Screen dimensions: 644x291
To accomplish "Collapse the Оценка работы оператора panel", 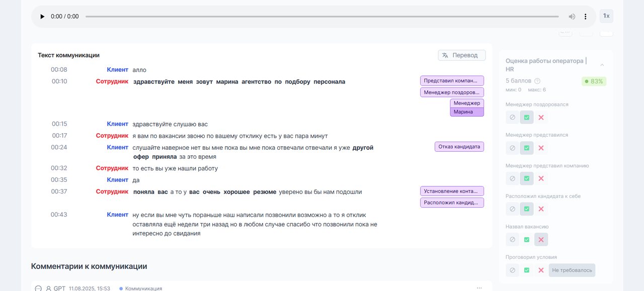I will click(602, 65).
